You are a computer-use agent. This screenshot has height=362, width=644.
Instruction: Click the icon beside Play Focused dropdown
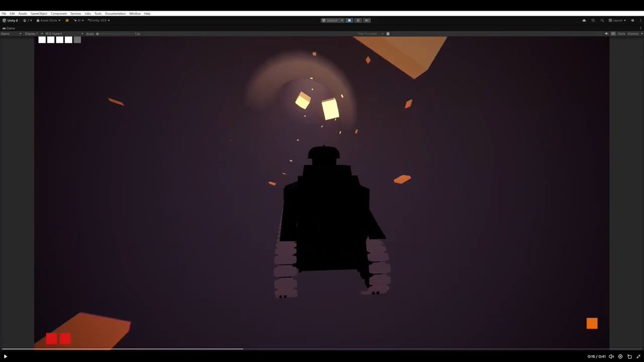(388, 34)
